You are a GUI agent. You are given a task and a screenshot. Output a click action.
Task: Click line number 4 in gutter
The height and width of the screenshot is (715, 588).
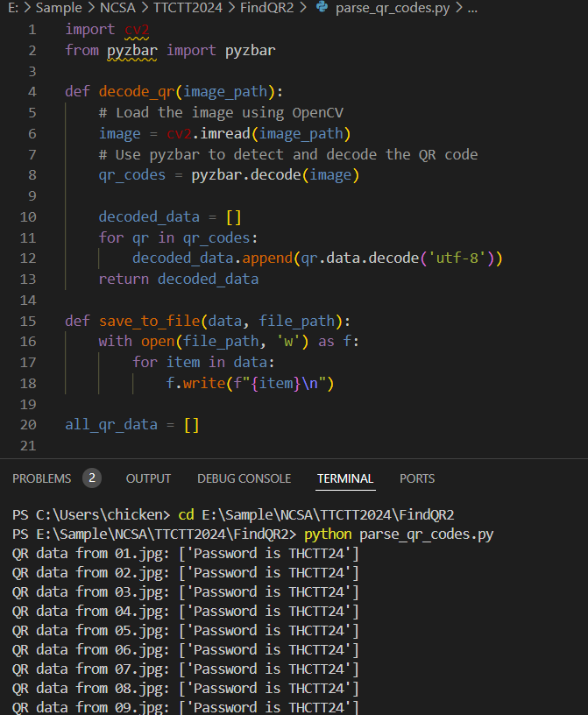coord(32,92)
